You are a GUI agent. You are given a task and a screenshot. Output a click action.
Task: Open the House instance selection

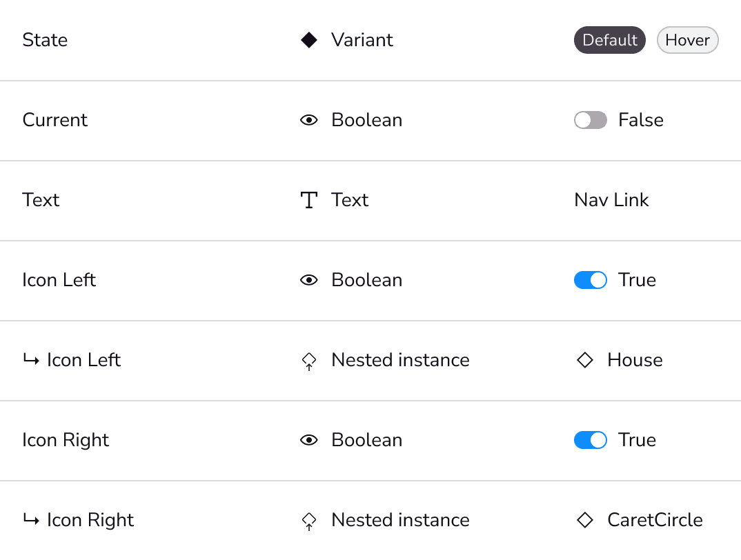click(x=620, y=360)
